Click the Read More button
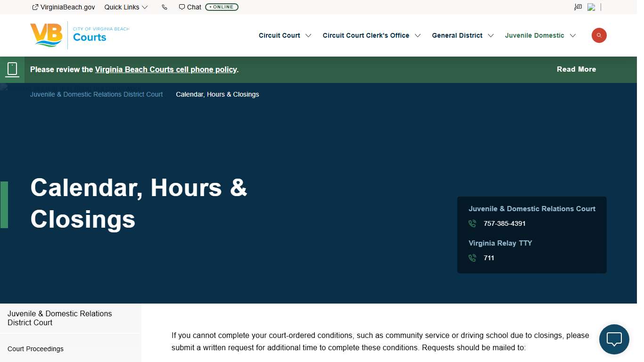The width and height of the screenshot is (644, 362). 576,69
